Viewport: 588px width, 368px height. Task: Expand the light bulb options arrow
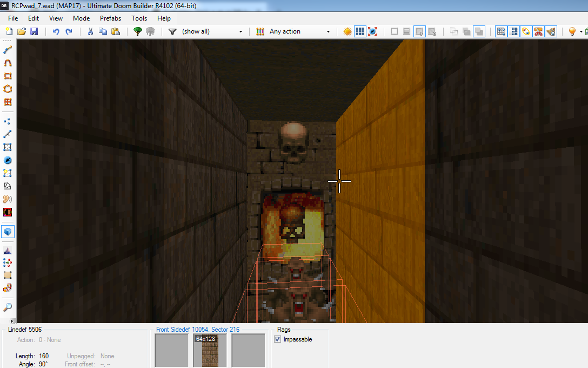tap(581, 31)
